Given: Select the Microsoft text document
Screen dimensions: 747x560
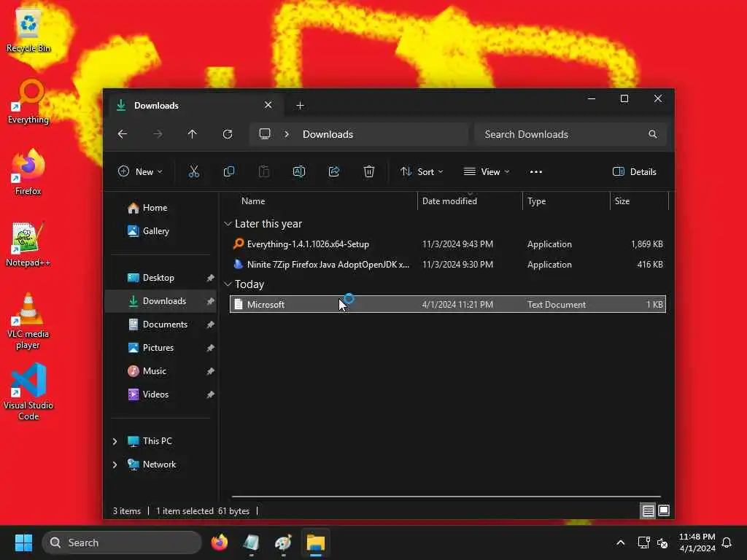Looking at the screenshot, I should click(447, 304).
